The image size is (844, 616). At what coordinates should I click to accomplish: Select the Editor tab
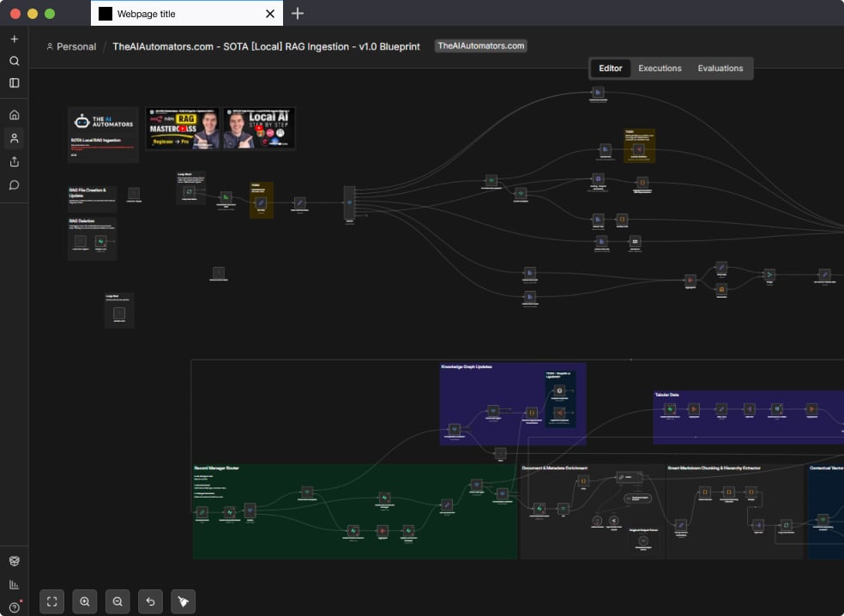(611, 69)
